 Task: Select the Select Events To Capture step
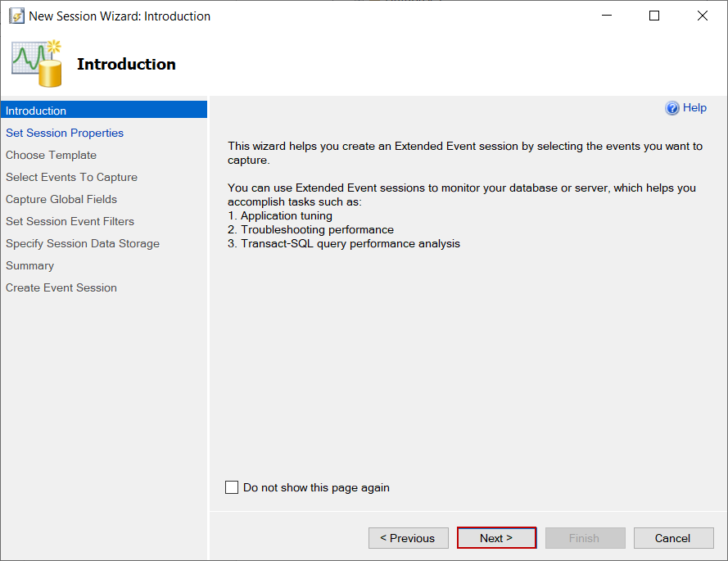pos(71,177)
